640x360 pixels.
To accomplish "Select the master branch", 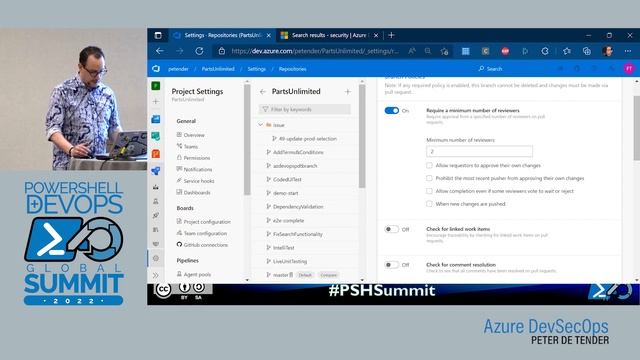I will click(x=280, y=275).
